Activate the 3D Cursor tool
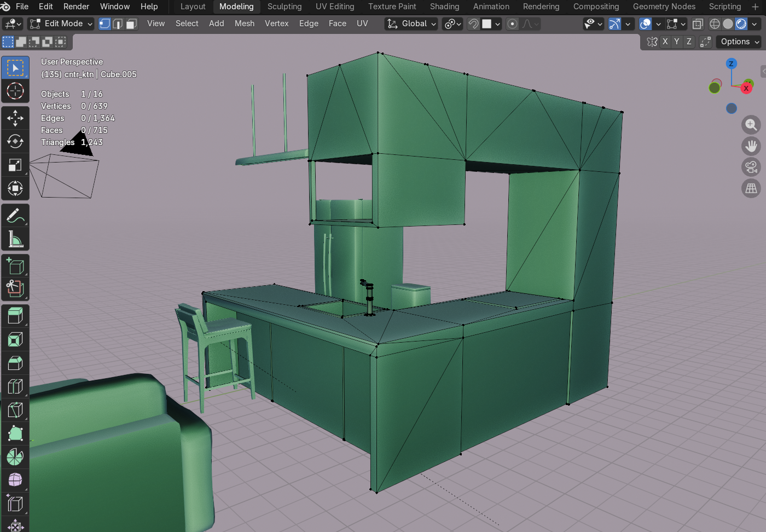This screenshot has height=532, width=766. 15,91
